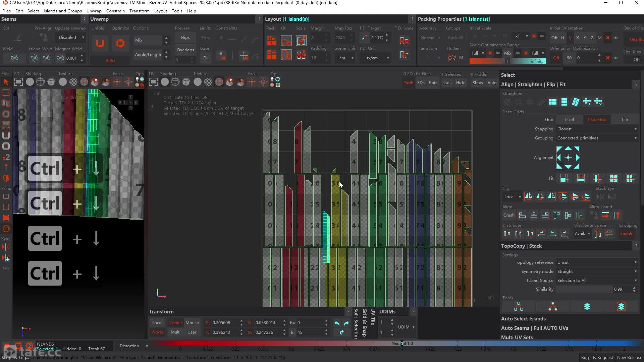Click the Align left edges icon
Viewport: 644px width, 362px height.
[522, 215]
